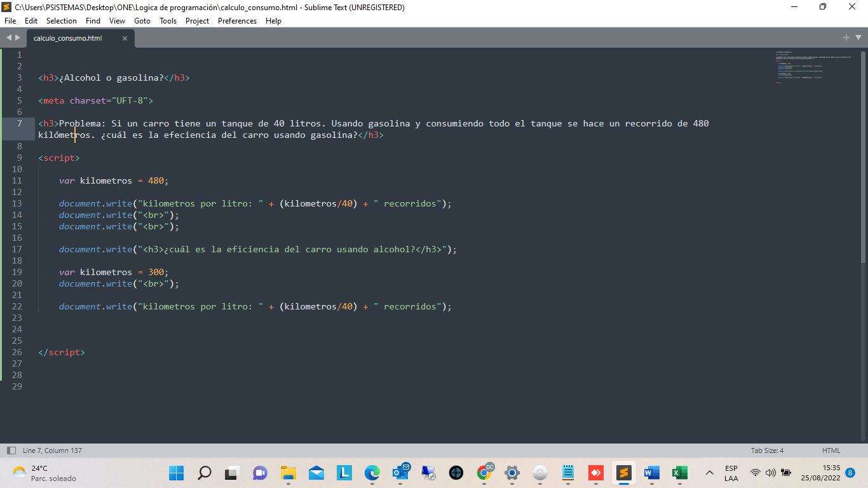Go to next tab with right arrow
The width and height of the screenshot is (868, 488).
pyautogui.click(x=18, y=37)
